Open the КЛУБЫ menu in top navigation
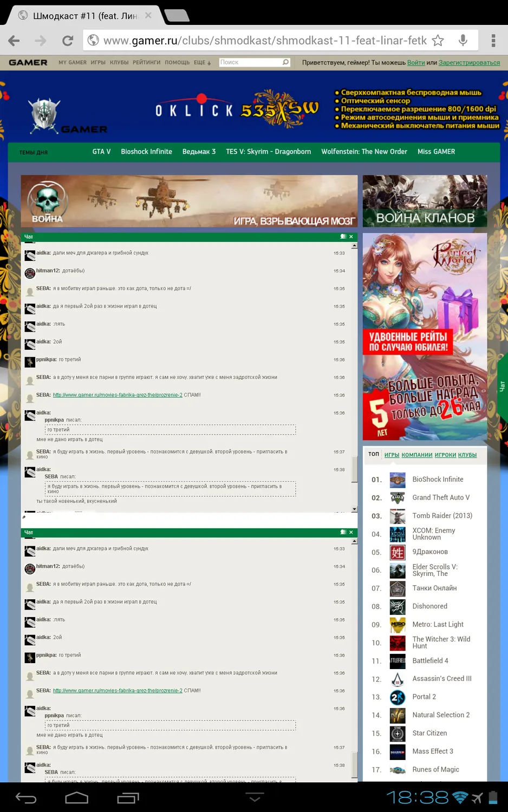 pyautogui.click(x=119, y=63)
